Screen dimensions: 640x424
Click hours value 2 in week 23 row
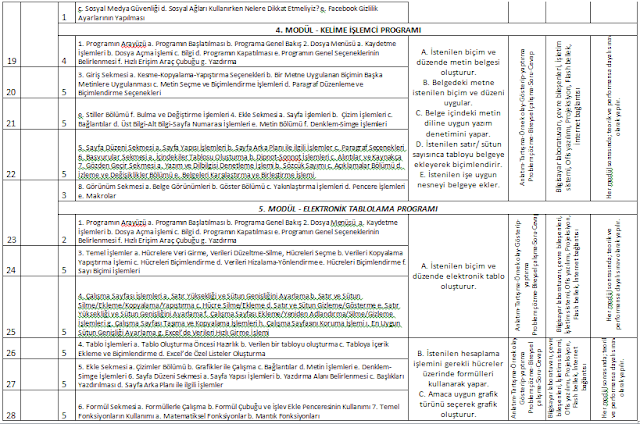coord(64,240)
